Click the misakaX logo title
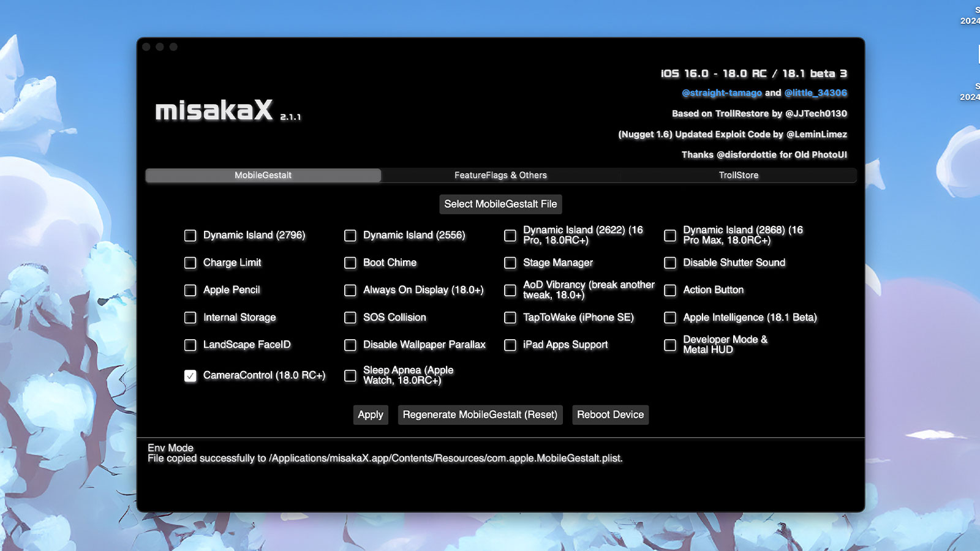The image size is (980, 551). (x=214, y=111)
